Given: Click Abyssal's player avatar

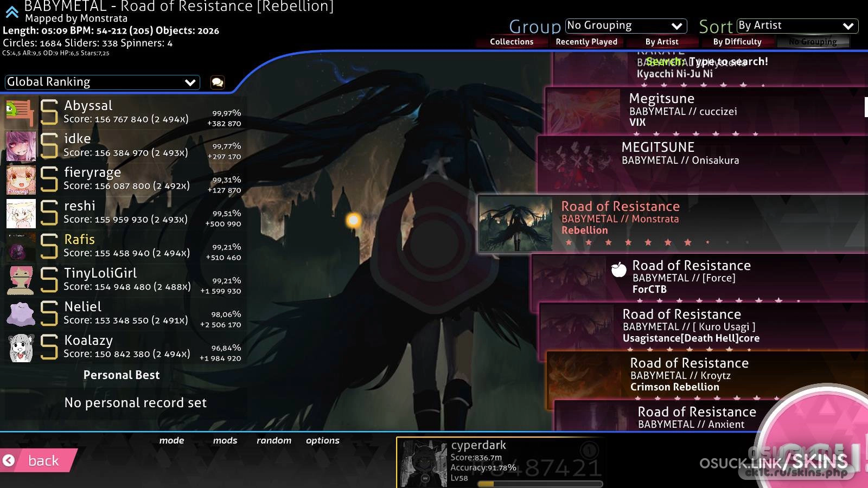Looking at the screenshot, I should click(x=21, y=112).
